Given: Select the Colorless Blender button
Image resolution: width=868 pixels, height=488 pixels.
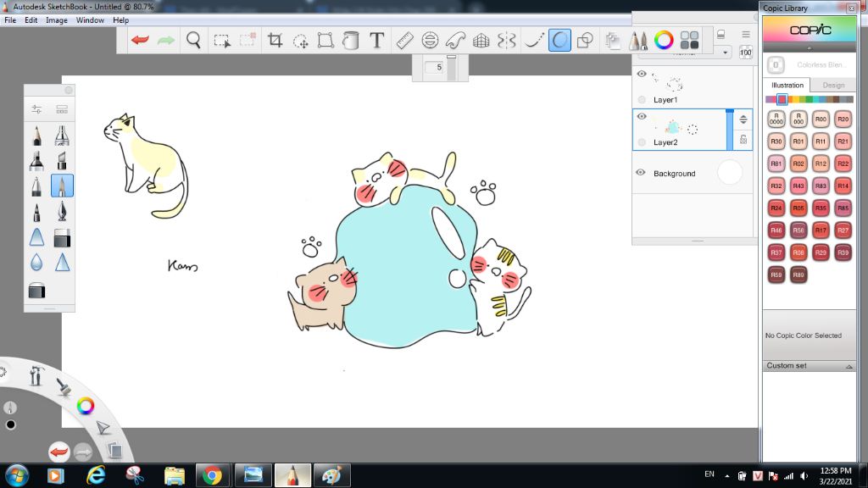Looking at the screenshot, I should (x=776, y=64).
